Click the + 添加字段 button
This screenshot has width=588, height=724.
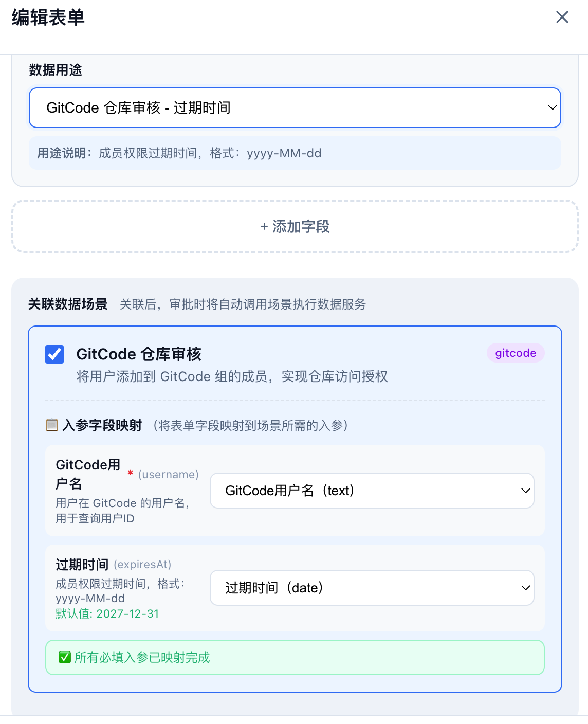coord(295,226)
